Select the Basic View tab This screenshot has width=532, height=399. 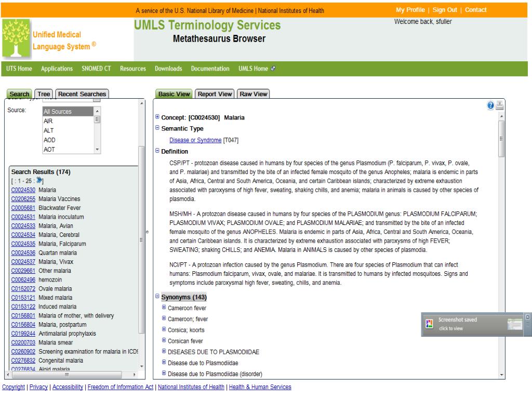tap(174, 94)
